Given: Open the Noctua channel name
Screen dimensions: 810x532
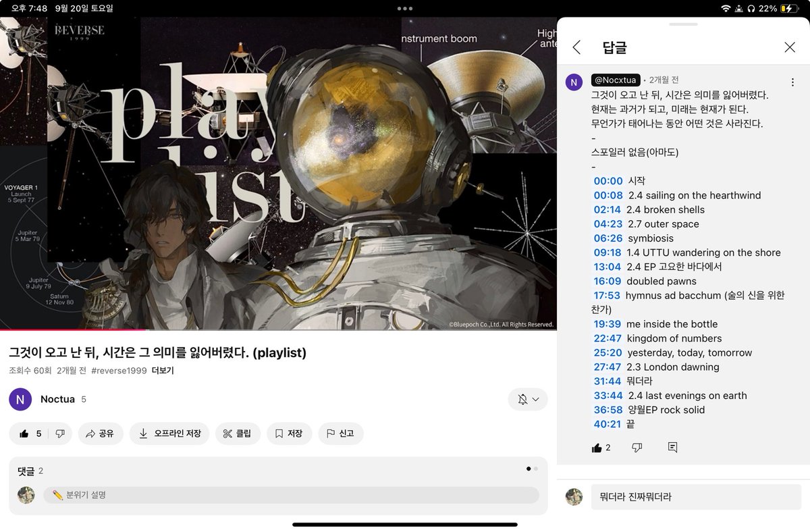Looking at the screenshot, I should pyautogui.click(x=57, y=399).
